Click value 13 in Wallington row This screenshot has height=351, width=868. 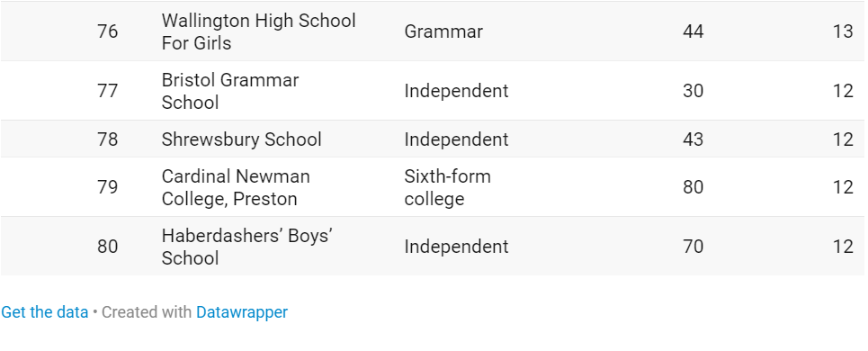pos(843,31)
